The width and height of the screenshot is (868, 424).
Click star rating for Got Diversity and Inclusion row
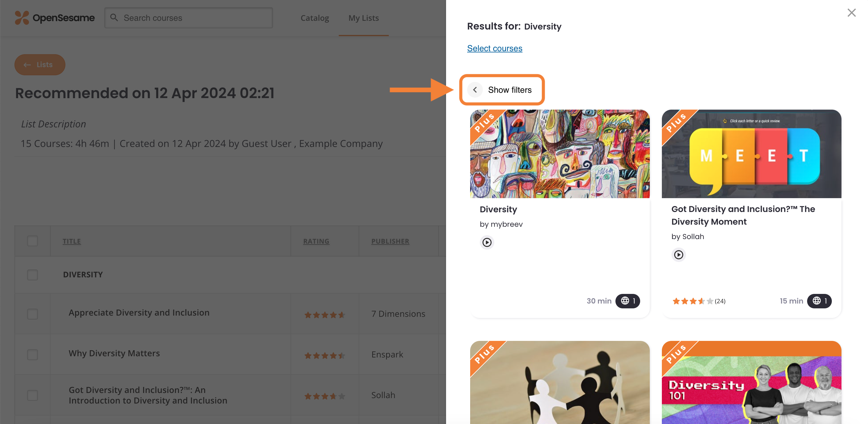click(325, 396)
